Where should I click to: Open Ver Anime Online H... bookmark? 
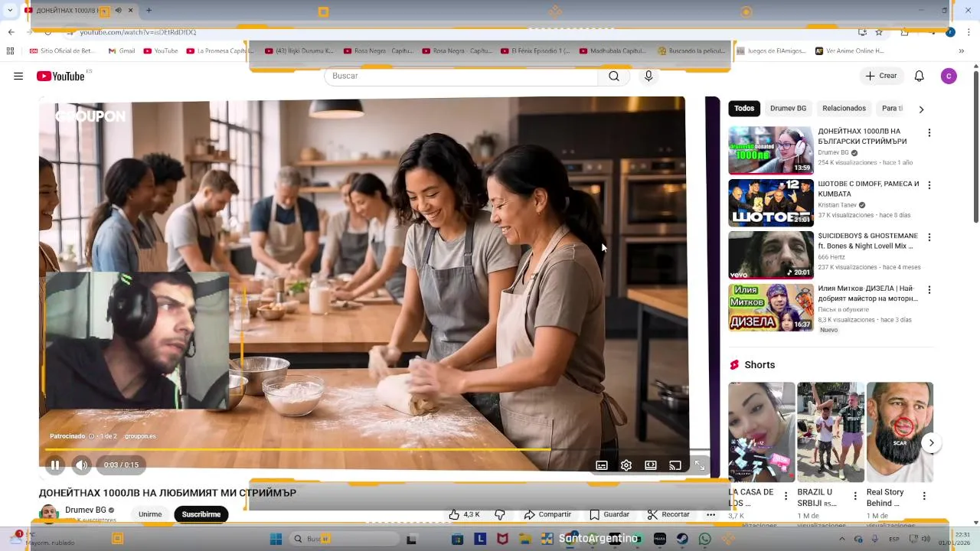pos(850,51)
